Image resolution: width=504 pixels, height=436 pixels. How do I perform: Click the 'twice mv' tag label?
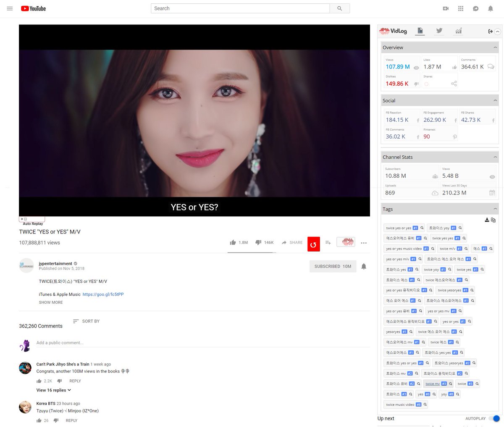[x=433, y=384]
